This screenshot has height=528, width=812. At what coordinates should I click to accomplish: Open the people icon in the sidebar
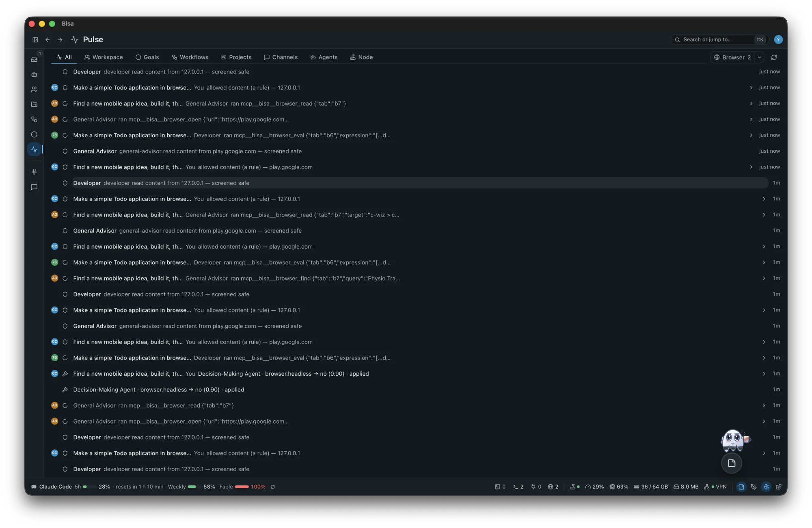click(35, 89)
